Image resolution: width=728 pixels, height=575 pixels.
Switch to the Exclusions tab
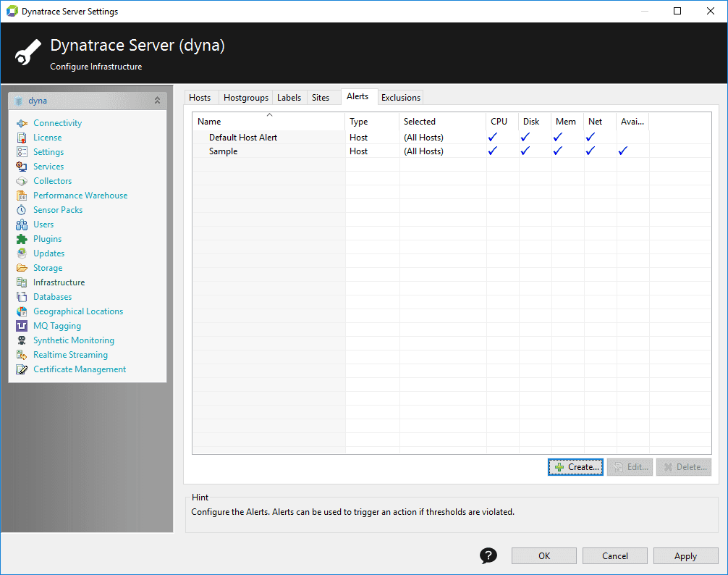[x=401, y=98]
